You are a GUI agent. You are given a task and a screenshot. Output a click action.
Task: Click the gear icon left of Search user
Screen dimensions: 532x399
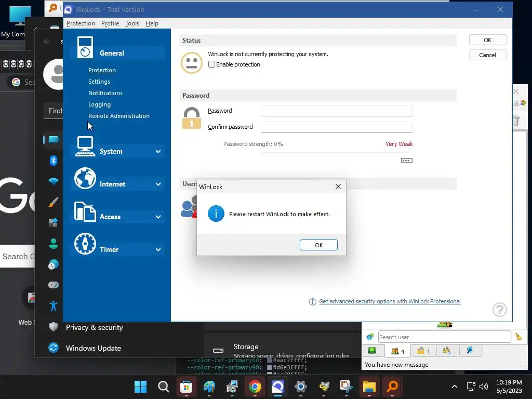370,337
